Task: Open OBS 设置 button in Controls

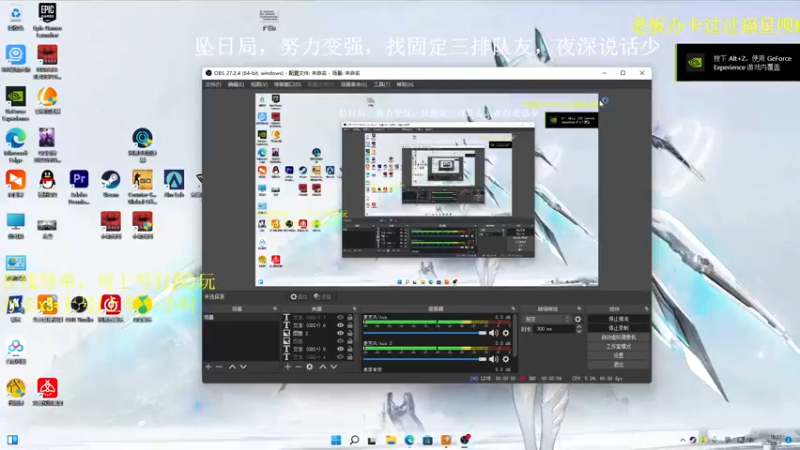Action: tap(618, 355)
